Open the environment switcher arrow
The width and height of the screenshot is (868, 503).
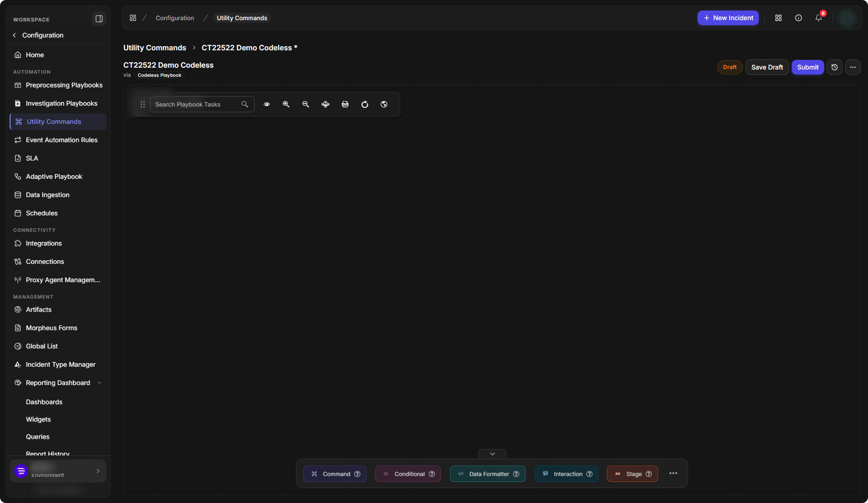98,471
